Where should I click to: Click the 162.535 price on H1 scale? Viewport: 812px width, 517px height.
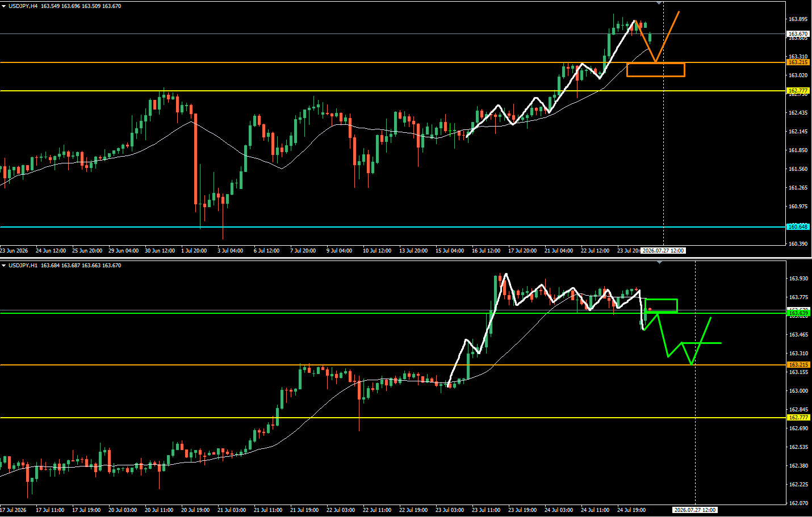(798, 447)
